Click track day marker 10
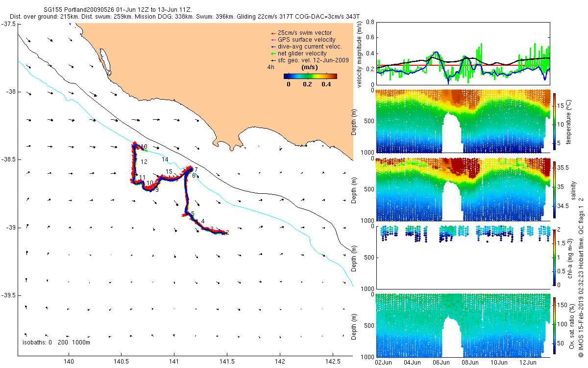Image resolution: width=588 pixels, height=368 pixels. [x=150, y=183]
